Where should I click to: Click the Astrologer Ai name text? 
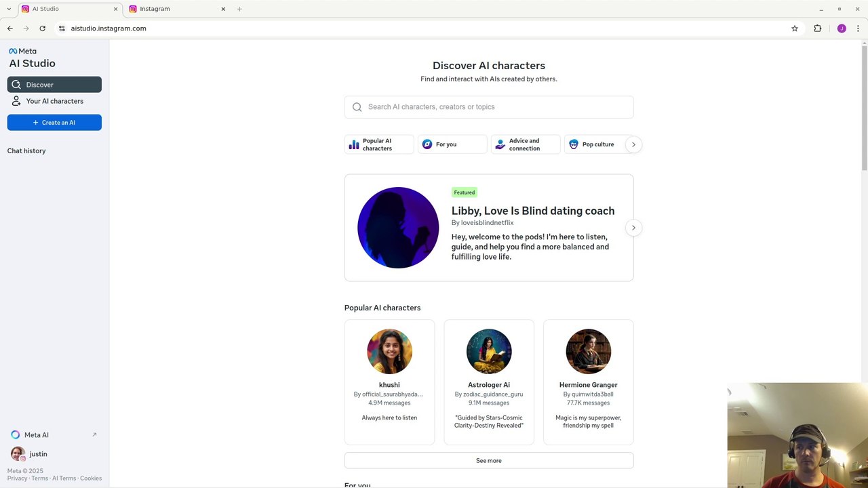click(x=489, y=385)
